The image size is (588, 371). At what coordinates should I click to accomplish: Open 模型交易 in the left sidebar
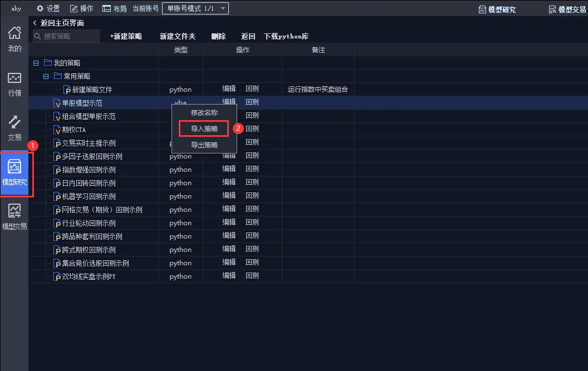click(14, 216)
